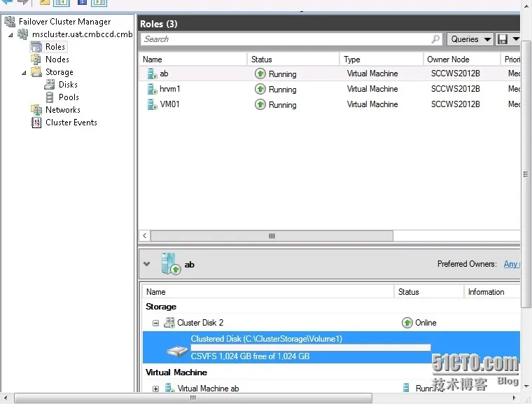Click the Cluster Disk 2 icon
Image resolution: width=532 pixels, height=404 pixels.
coord(169,323)
